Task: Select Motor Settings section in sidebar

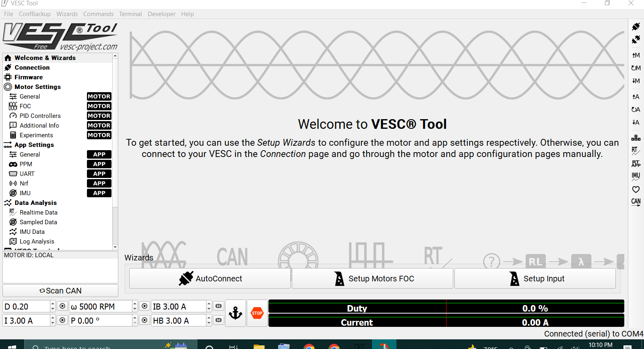Action: point(58,87)
